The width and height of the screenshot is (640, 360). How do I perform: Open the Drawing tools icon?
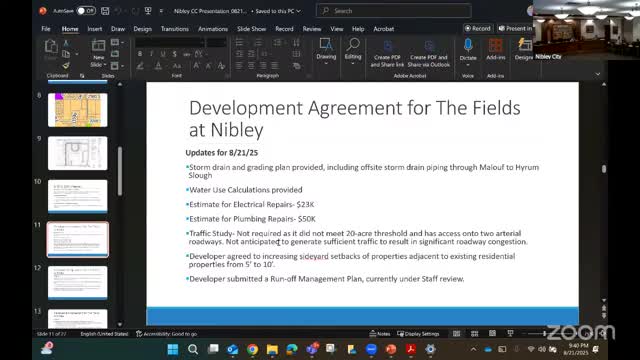(326, 44)
